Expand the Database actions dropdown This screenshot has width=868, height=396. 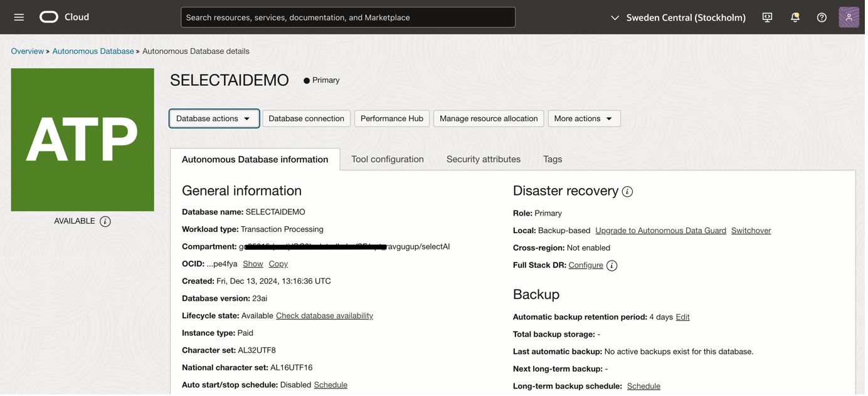tap(214, 118)
